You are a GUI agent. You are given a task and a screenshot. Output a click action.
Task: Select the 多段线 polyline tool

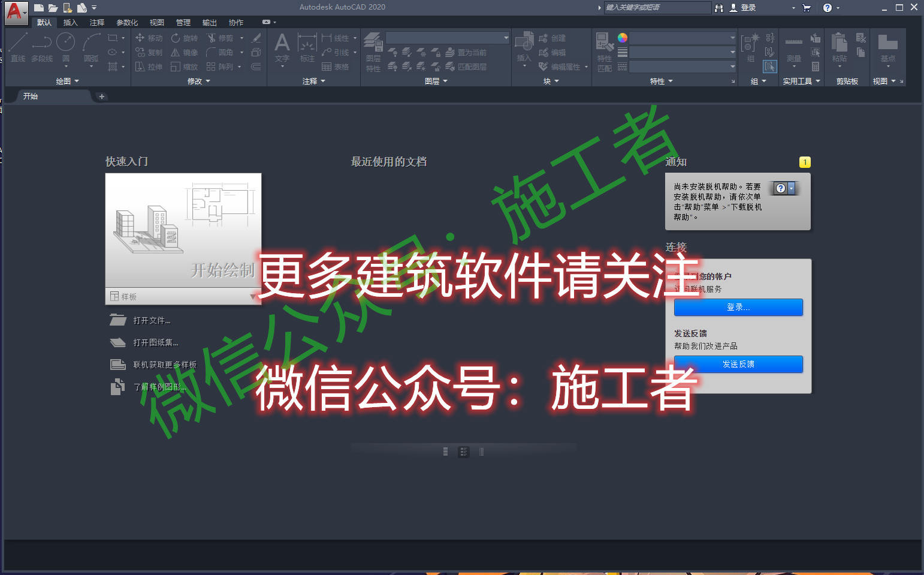pos(42,47)
